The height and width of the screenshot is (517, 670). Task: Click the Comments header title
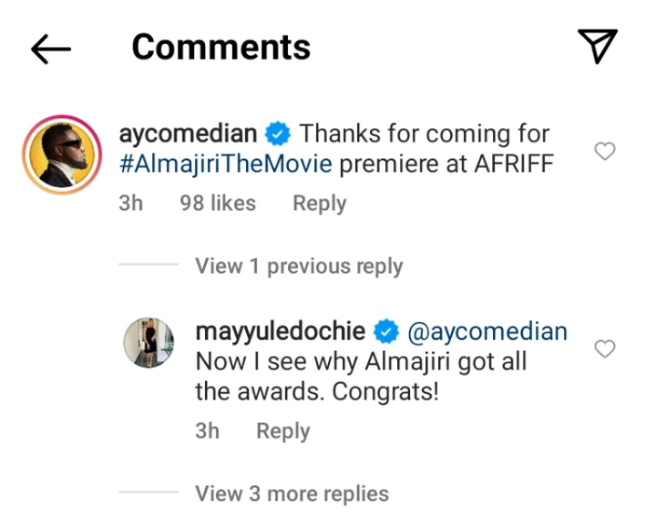click(x=221, y=47)
